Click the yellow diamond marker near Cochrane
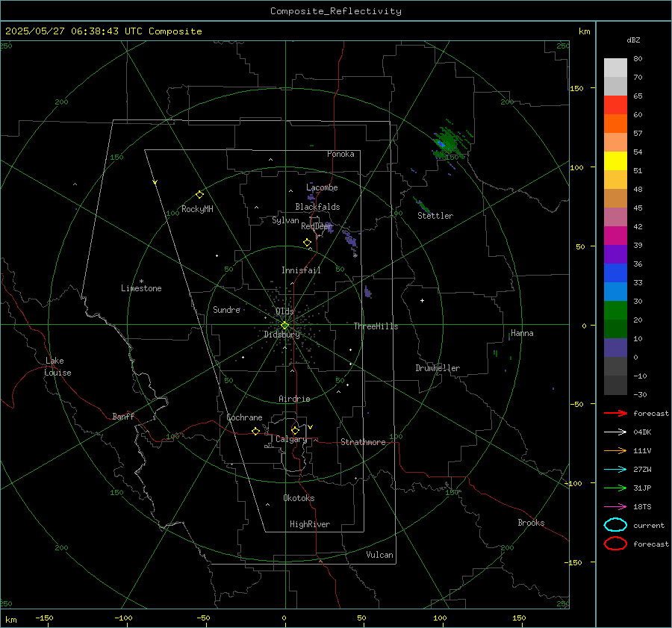The width and height of the screenshot is (672, 628). [255, 432]
